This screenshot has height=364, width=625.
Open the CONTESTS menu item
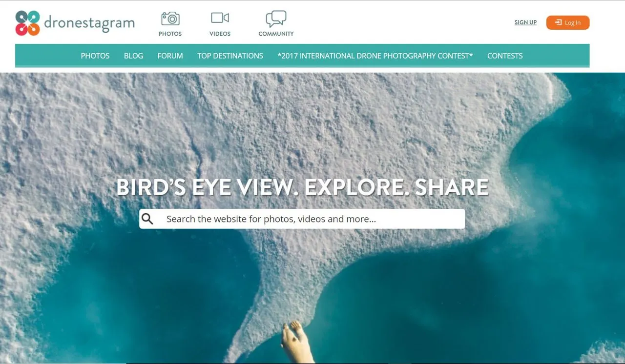pyautogui.click(x=505, y=56)
